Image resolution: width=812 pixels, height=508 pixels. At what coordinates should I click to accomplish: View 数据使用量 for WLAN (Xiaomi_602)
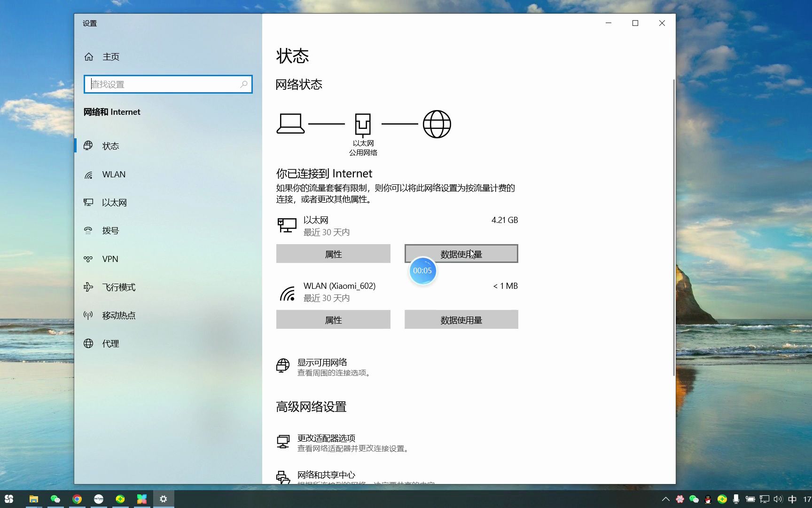click(461, 319)
